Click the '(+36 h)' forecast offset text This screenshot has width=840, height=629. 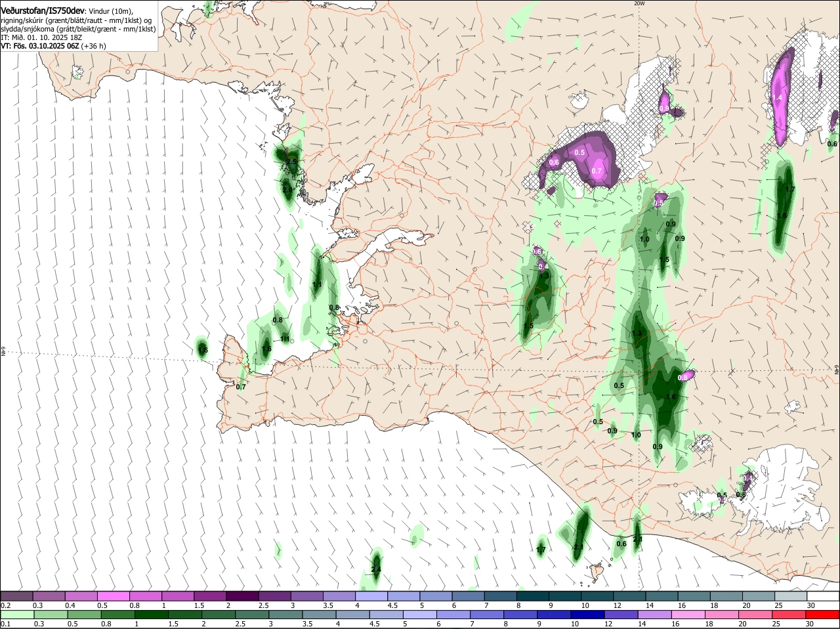pos(94,46)
